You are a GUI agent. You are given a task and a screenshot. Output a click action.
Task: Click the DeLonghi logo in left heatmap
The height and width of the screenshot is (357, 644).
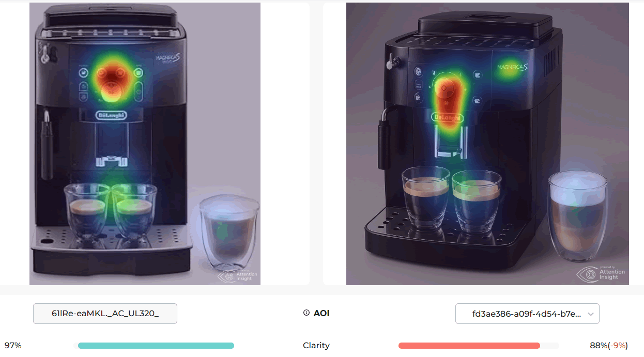point(110,116)
